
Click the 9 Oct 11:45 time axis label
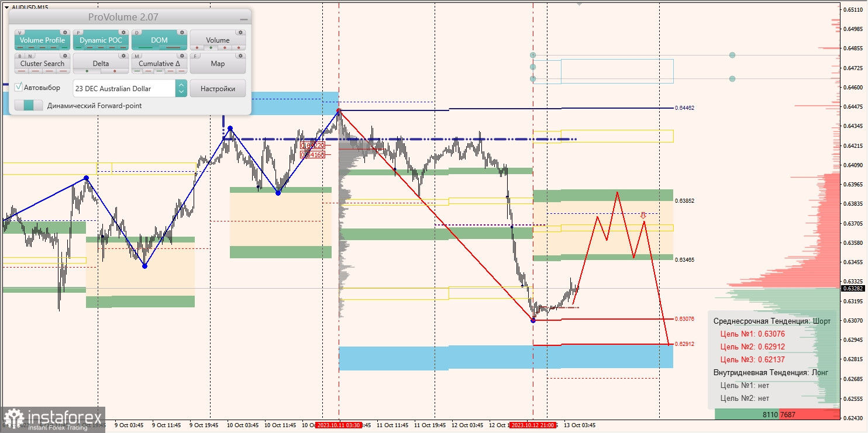tap(166, 425)
